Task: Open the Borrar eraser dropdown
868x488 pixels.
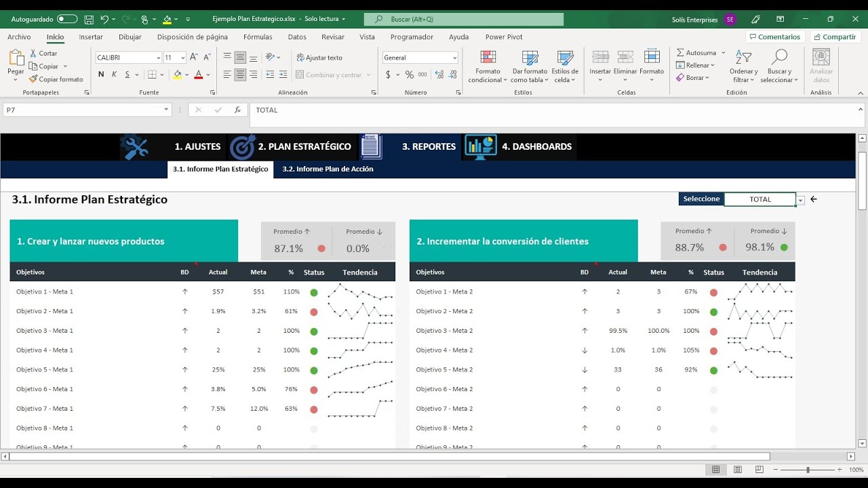Action: pos(692,78)
